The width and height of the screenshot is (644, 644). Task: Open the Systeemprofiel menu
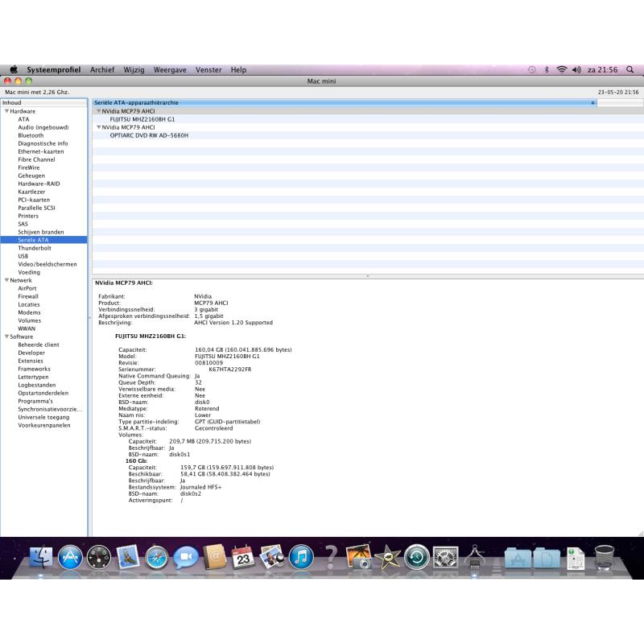click(54, 70)
